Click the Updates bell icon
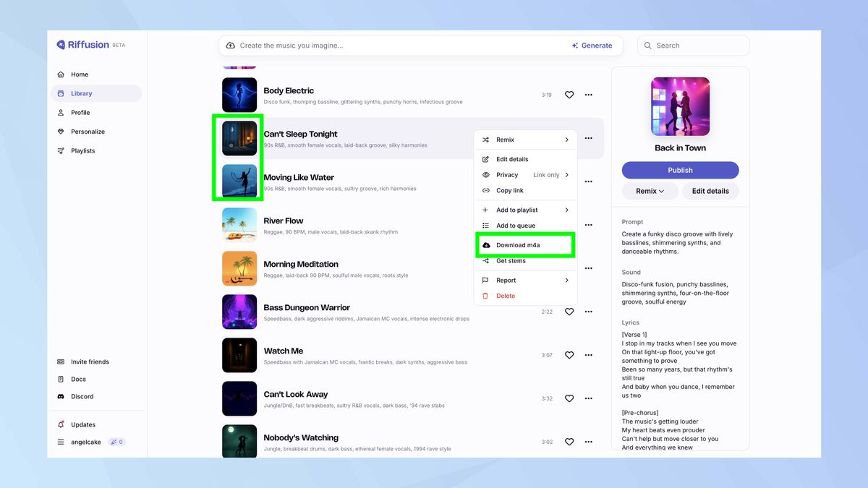This screenshot has height=488, width=868. click(62, 424)
